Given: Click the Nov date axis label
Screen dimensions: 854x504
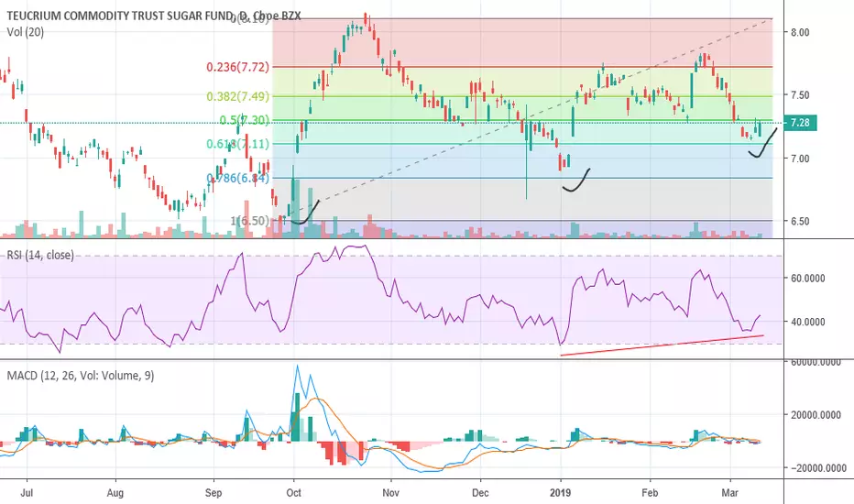Looking at the screenshot, I should [390, 493].
